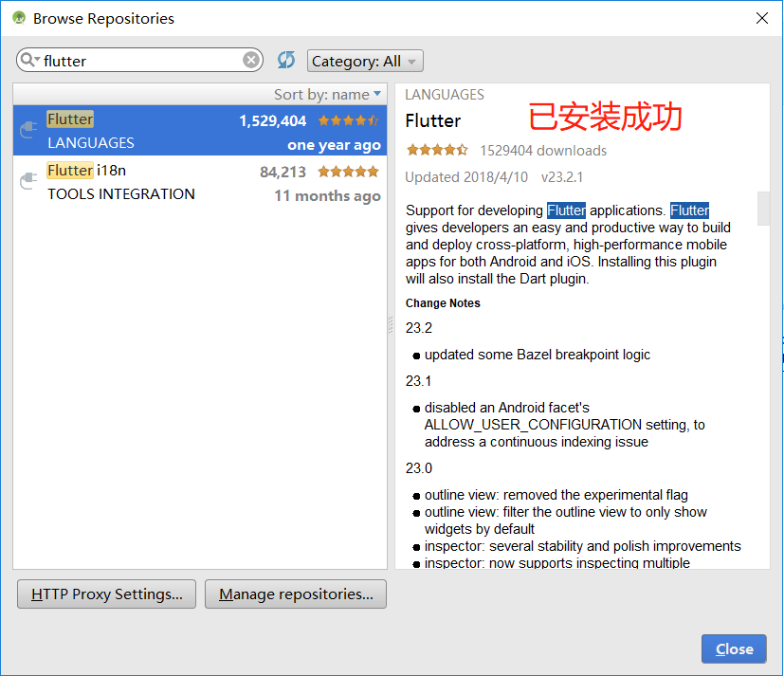Image resolution: width=784 pixels, height=676 pixels.
Task: Select the Flutter LANGUAGES plugin row
Action: [200, 131]
